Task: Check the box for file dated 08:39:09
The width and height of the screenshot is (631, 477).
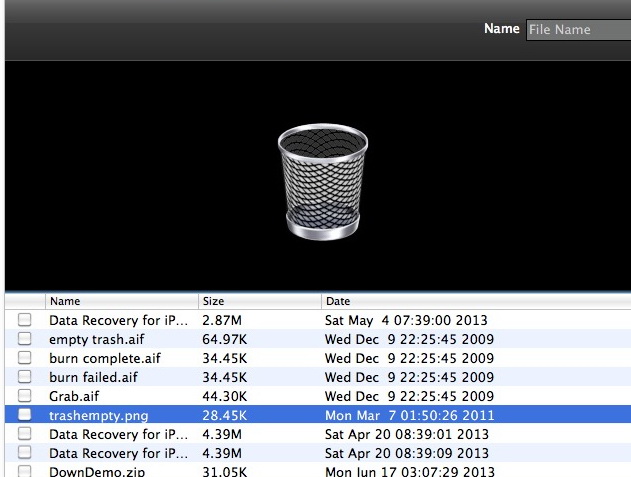Action: coord(25,452)
